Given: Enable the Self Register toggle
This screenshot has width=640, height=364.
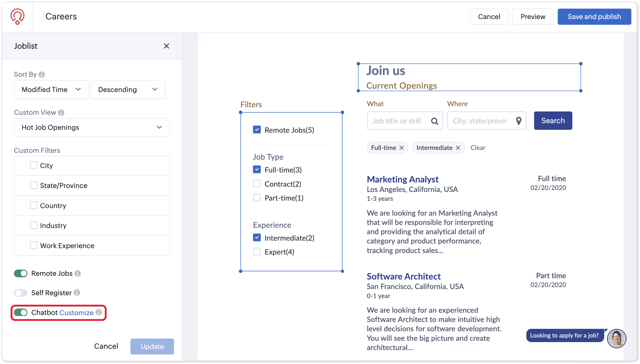Looking at the screenshot, I should pyautogui.click(x=21, y=293).
